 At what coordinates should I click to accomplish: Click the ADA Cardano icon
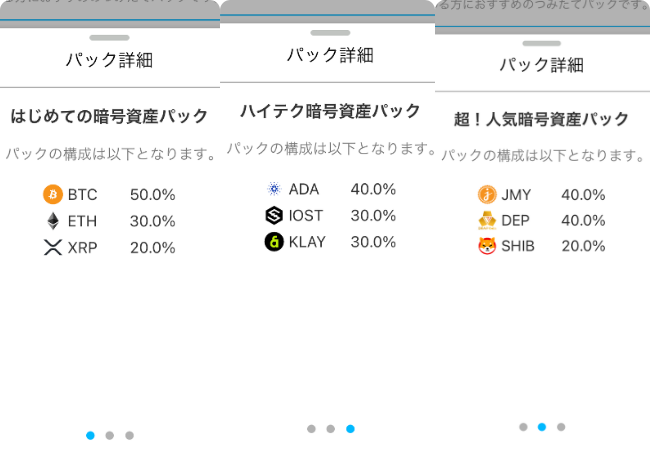click(274, 189)
